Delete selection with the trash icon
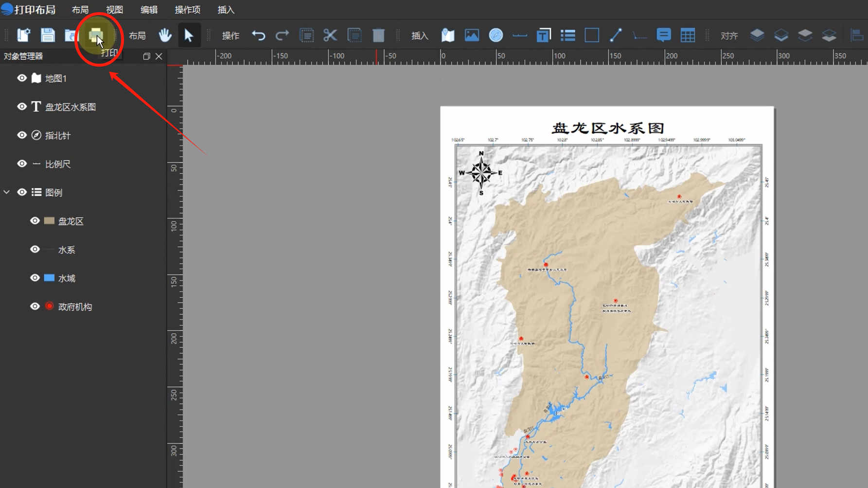Viewport: 868px width, 488px height. pos(378,36)
